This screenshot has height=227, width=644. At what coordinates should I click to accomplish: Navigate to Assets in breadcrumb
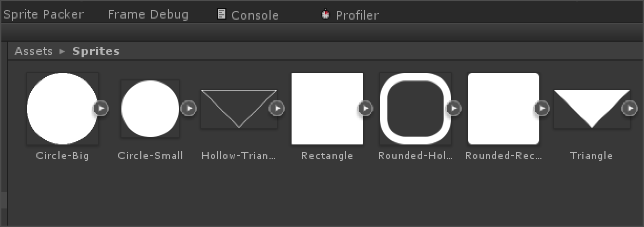[x=34, y=51]
